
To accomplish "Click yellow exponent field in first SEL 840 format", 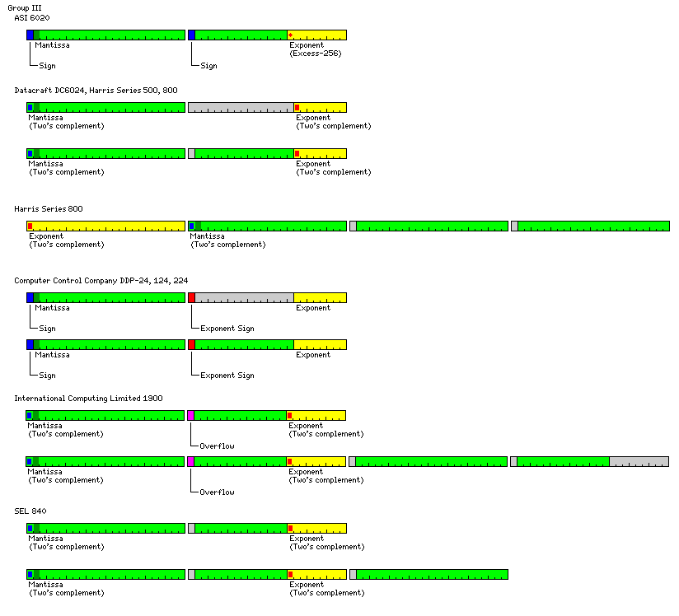I will pos(317,528).
